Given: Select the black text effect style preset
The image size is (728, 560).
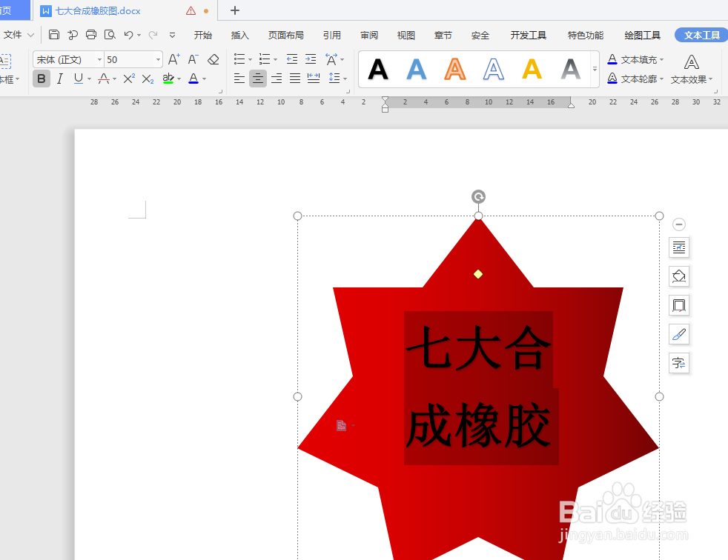Looking at the screenshot, I should point(378,70).
